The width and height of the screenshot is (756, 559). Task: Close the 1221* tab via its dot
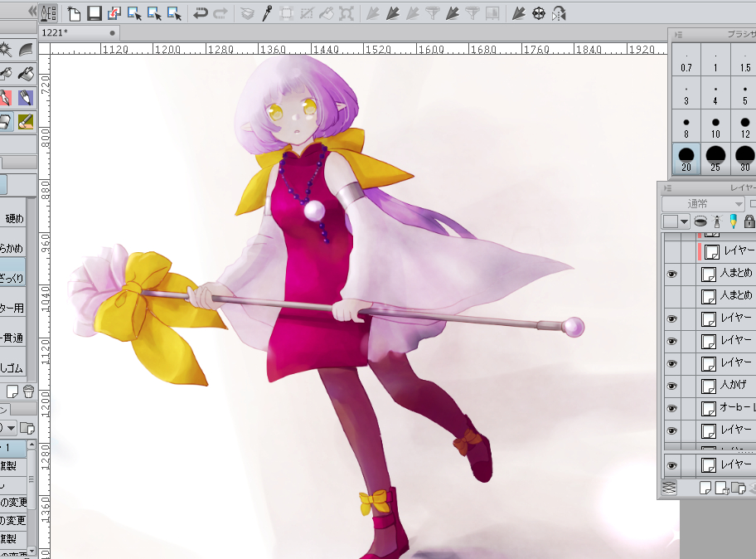coord(113,33)
